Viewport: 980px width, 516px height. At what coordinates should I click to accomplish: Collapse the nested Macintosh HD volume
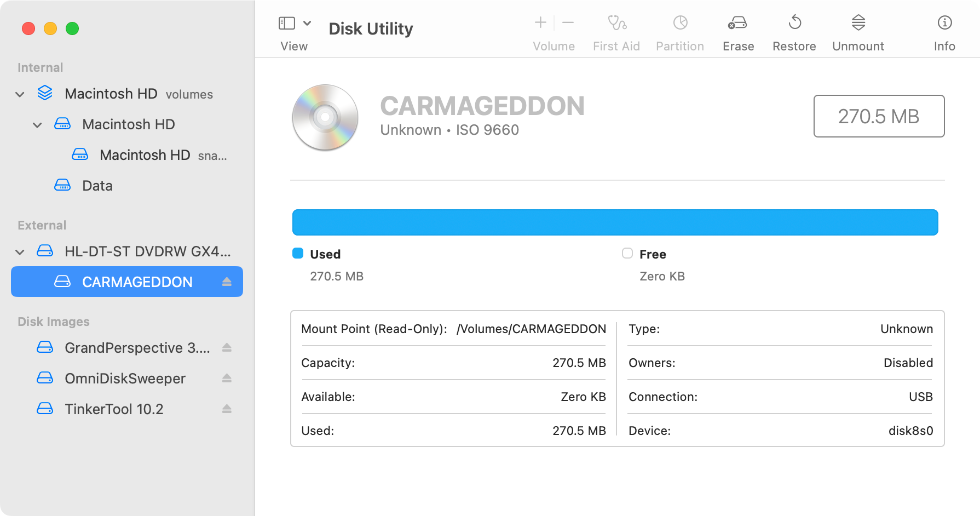click(37, 125)
